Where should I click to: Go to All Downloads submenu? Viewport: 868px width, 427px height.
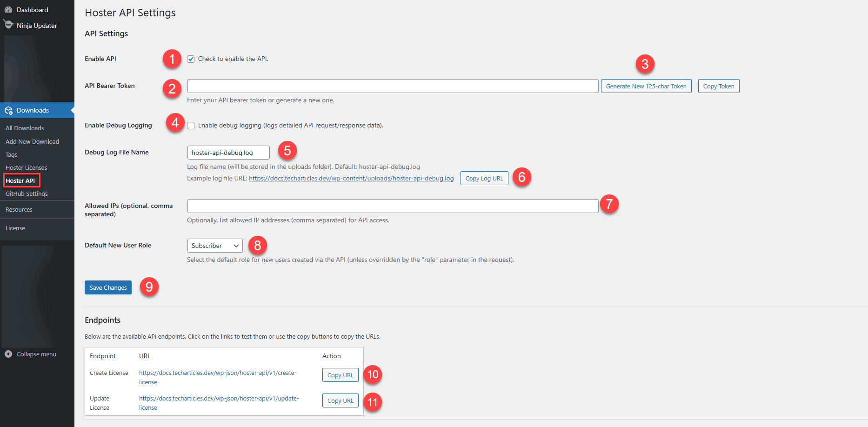[25, 128]
